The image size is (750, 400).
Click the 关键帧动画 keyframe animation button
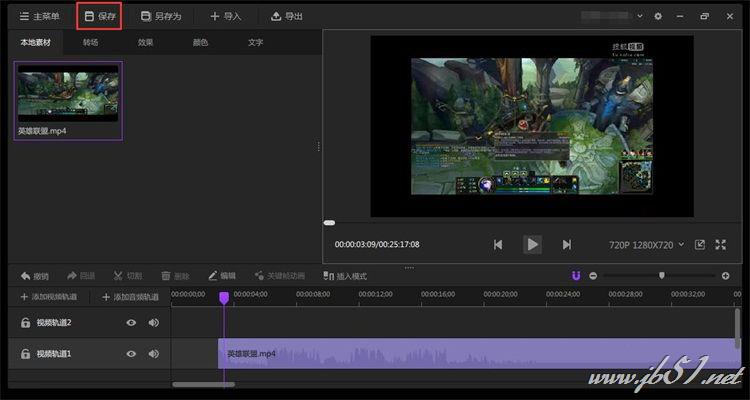click(x=280, y=276)
